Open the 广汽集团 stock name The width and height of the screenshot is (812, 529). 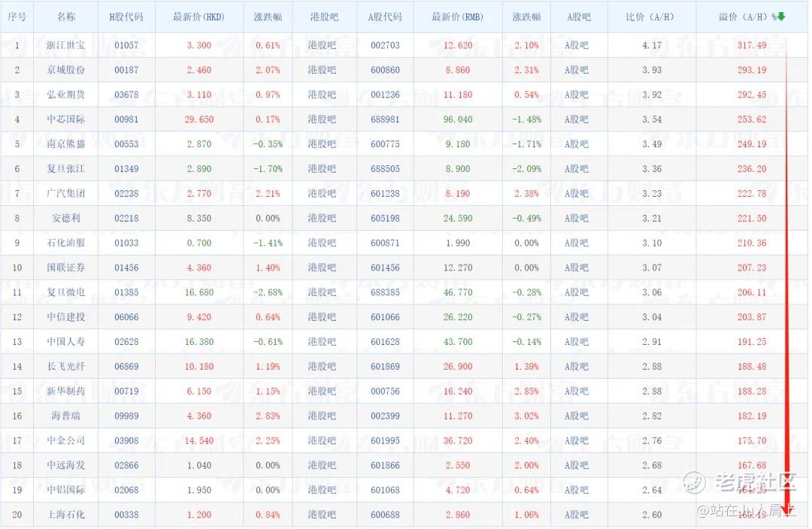pos(65,193)
